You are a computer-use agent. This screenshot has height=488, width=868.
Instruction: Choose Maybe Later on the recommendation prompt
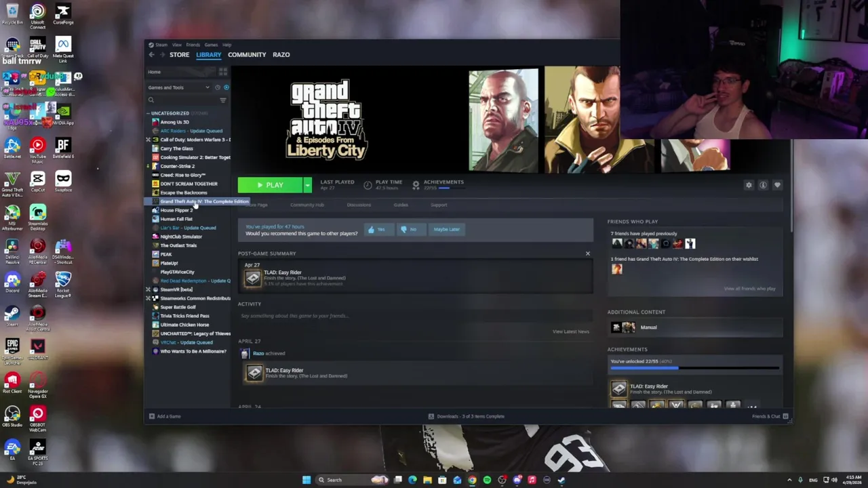(x=446, y=229)
